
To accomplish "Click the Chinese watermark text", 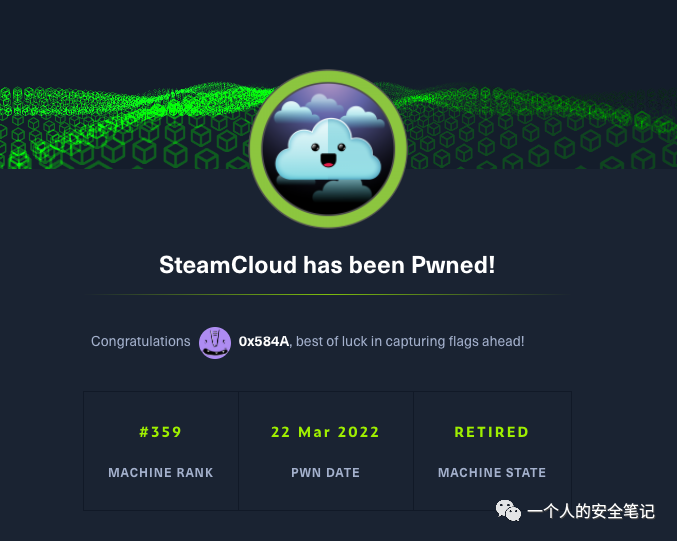I will tap(591, 511).
